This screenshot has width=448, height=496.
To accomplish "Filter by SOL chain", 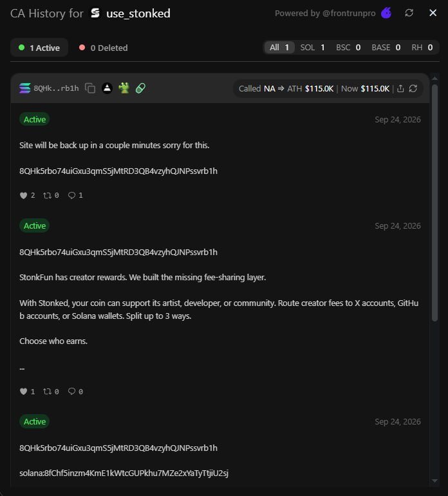I will click(x=312, y=48).
